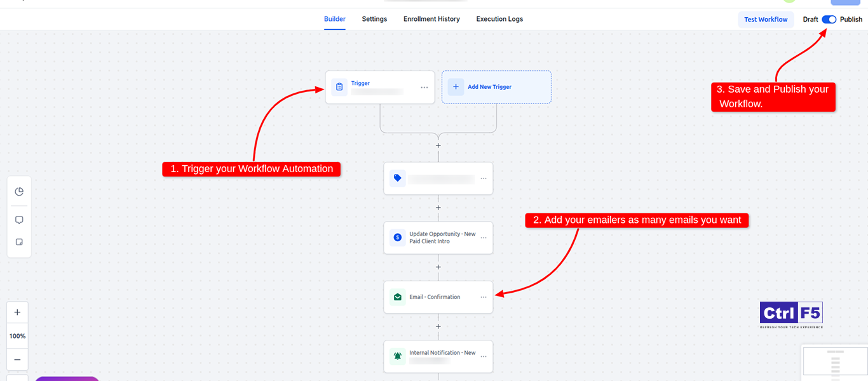Click the Update Opportunity dollar icon
This screenshot has width=868, height=381.
pyautogui.click(x=398, y=237)
